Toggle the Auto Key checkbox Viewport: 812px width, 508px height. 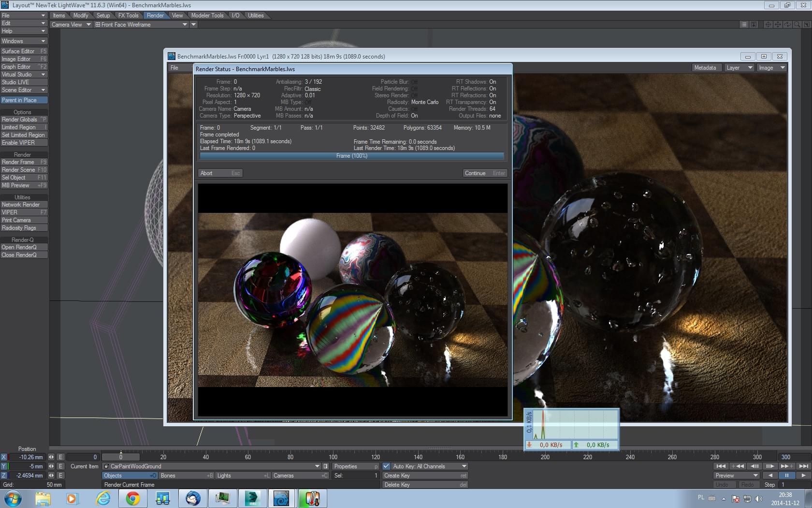tap(386, 466)
